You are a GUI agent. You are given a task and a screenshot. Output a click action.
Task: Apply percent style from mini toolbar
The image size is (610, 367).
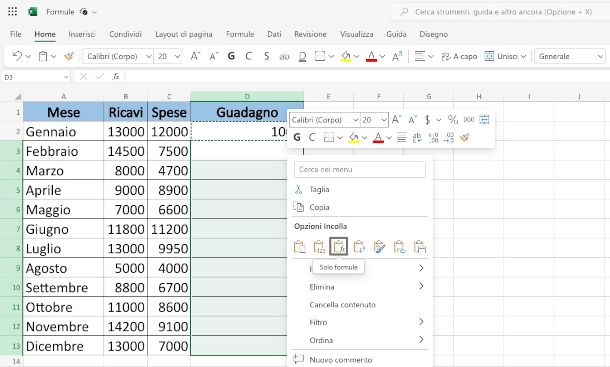point(453,119)
